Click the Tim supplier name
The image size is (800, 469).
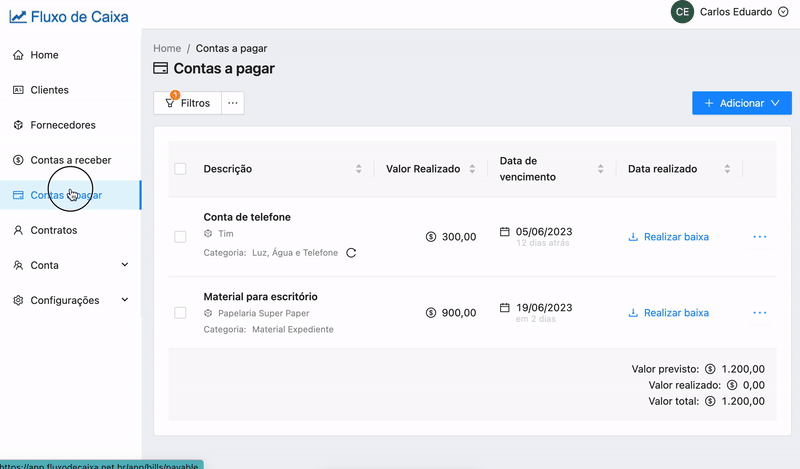[226, 234]
